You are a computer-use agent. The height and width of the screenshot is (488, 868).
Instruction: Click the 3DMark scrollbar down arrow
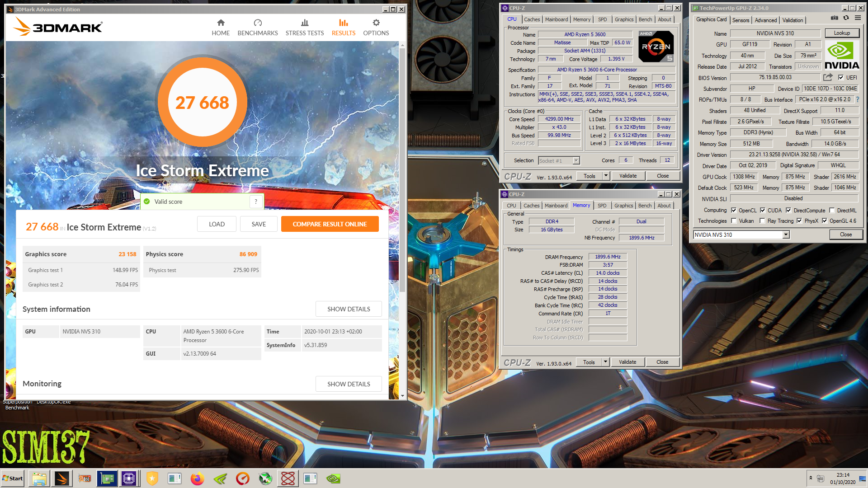pos(402,396)
